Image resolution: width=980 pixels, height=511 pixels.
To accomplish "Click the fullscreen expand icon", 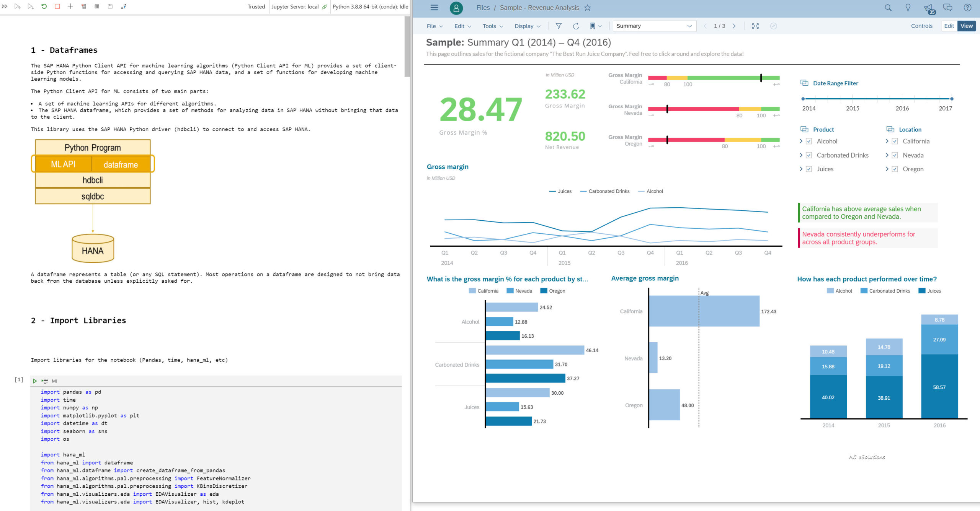I will point(755,26).
